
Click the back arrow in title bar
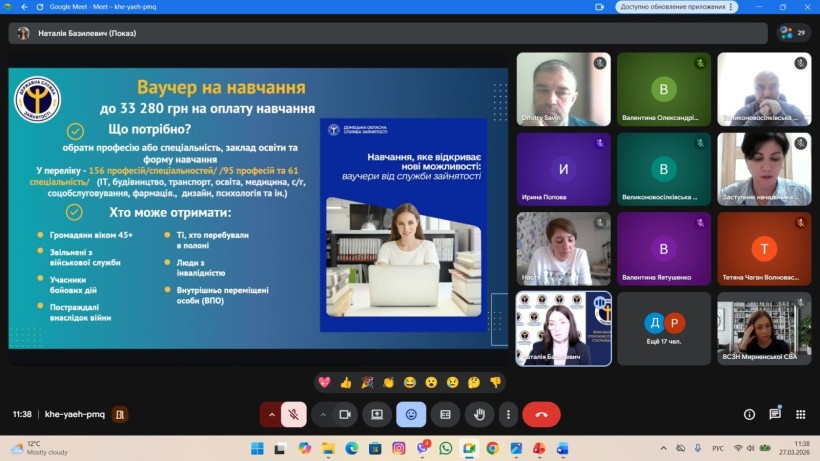coord(25,7)
